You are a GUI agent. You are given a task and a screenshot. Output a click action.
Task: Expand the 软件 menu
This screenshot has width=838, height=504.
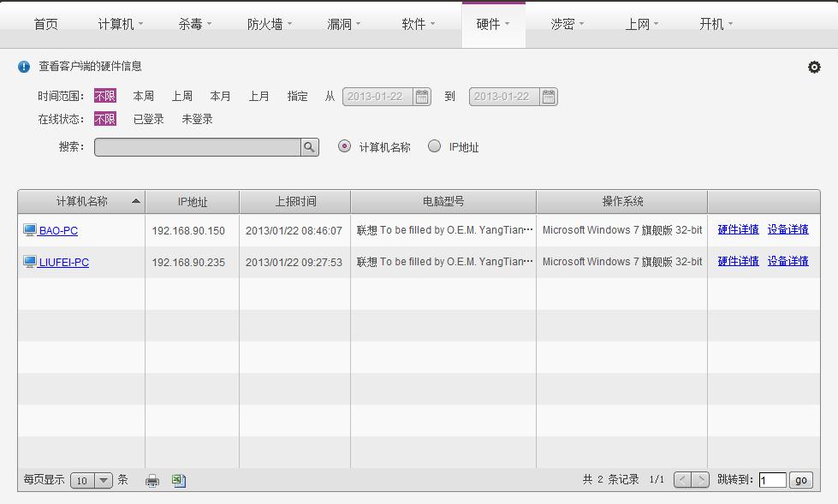[x=419, y=24]
